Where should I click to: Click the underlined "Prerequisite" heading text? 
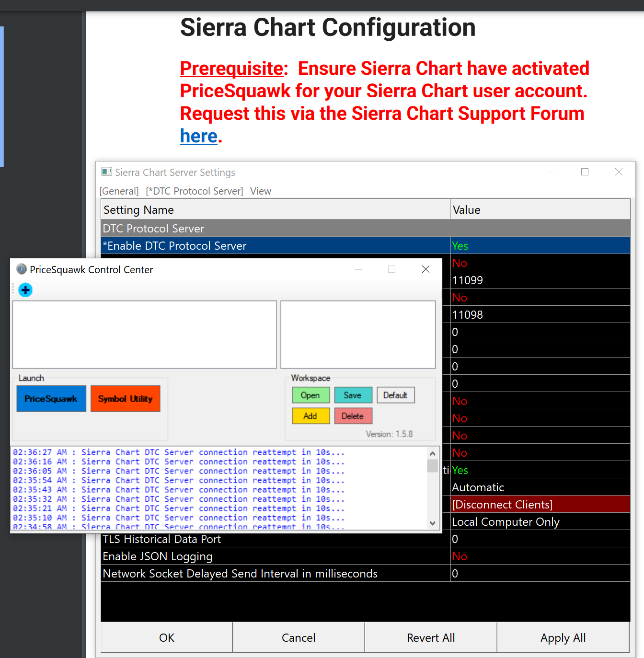pyautogui.click(x=232, y=69)
